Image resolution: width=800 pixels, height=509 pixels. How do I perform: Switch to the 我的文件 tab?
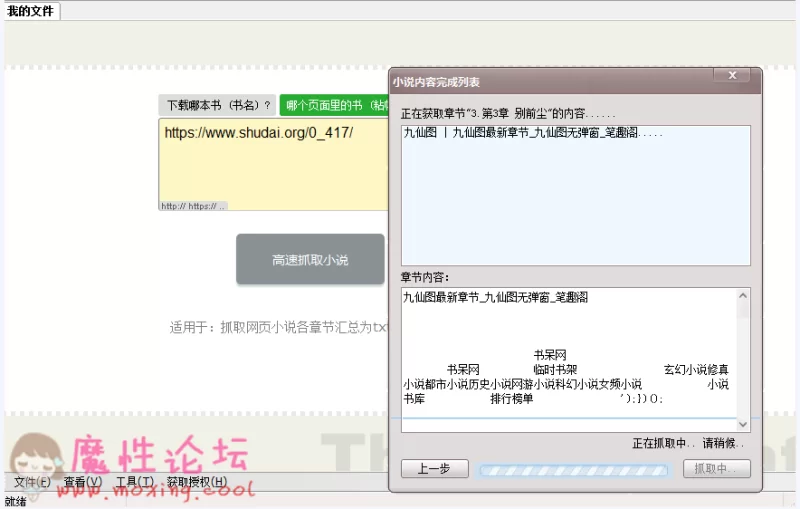click(31, 11)
